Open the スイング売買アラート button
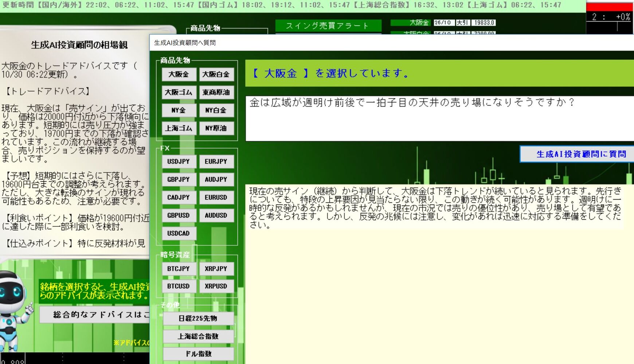 point(328,26)
